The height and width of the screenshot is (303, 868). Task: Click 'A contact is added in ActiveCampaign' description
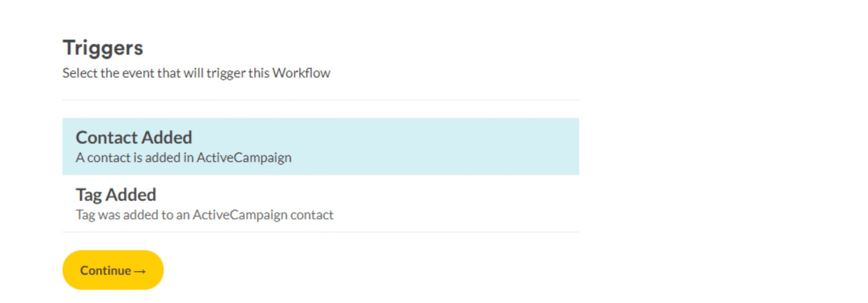[184, 158]
